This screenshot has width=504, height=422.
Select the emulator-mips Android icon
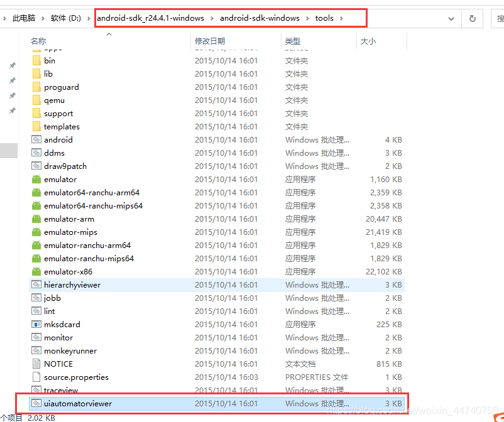click(36, 232)
